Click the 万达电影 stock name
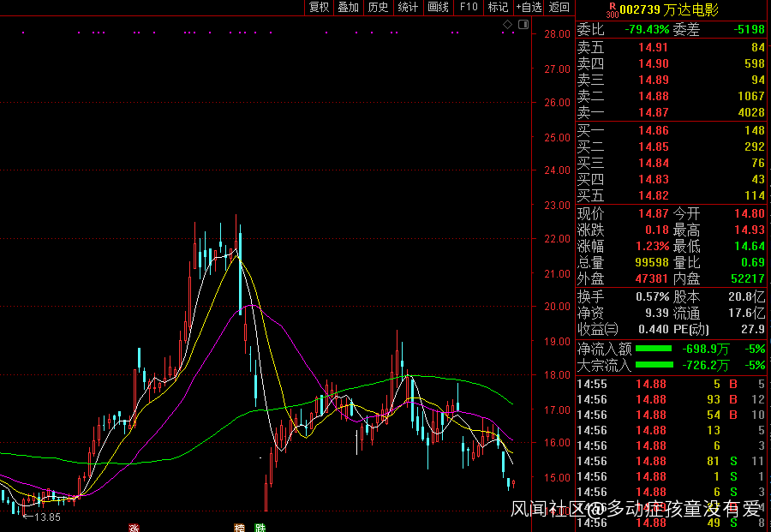 pos(690,10)
